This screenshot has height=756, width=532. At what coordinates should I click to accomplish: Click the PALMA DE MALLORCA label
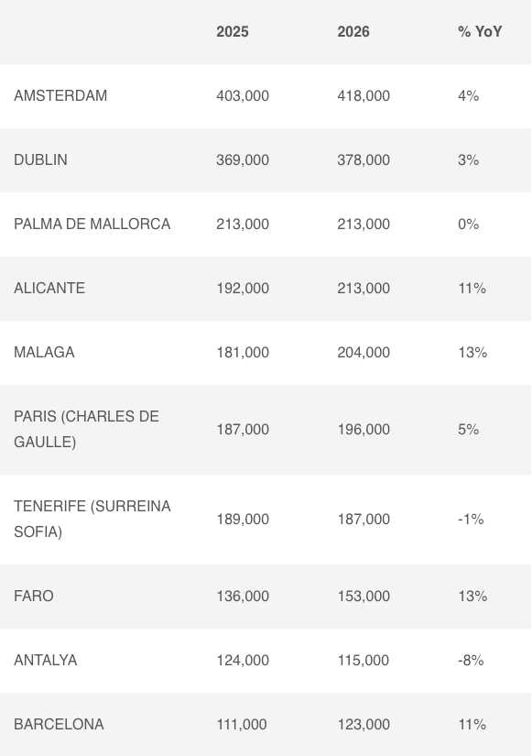click(92, 224)
